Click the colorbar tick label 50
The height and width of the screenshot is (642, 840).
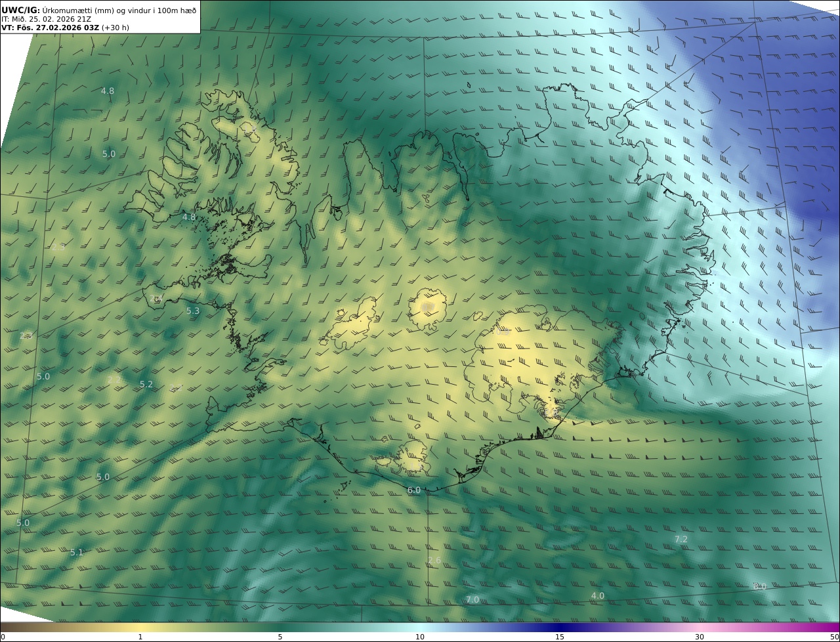835,637
